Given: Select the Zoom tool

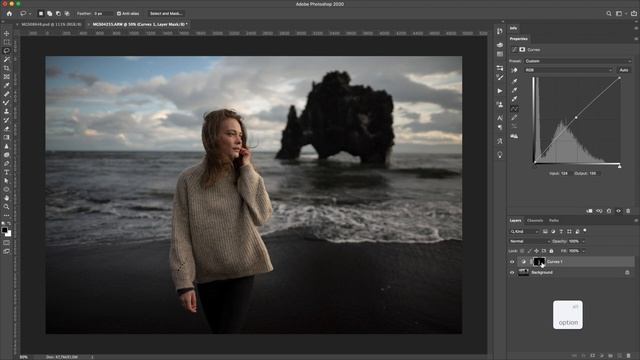Looking at the screenshot, I should [x=7, y=207].
